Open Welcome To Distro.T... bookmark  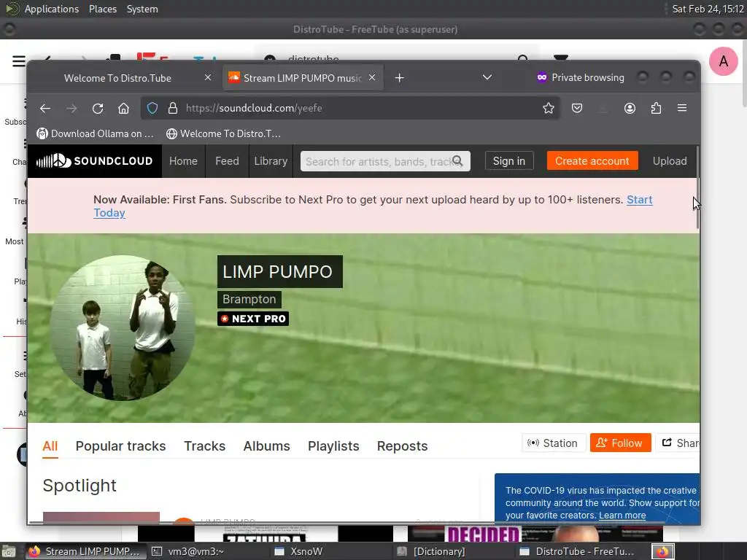tap(223, 134)
